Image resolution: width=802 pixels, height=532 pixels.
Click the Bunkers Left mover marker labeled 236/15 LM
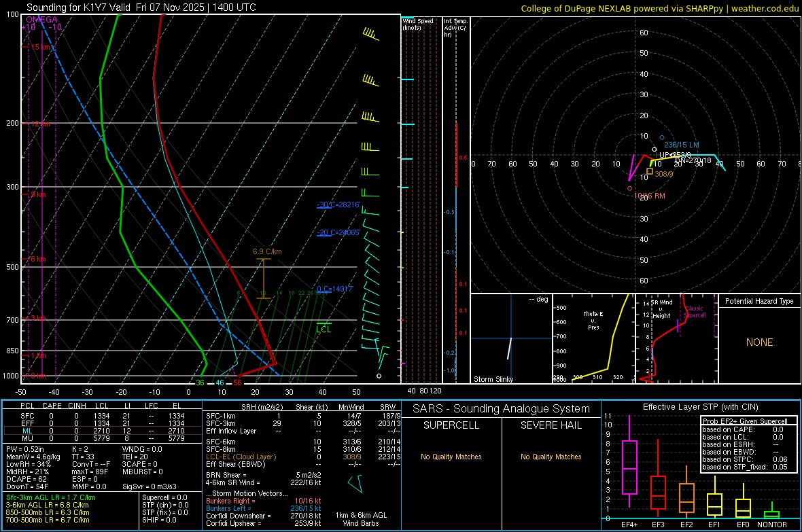pos(662,138)
